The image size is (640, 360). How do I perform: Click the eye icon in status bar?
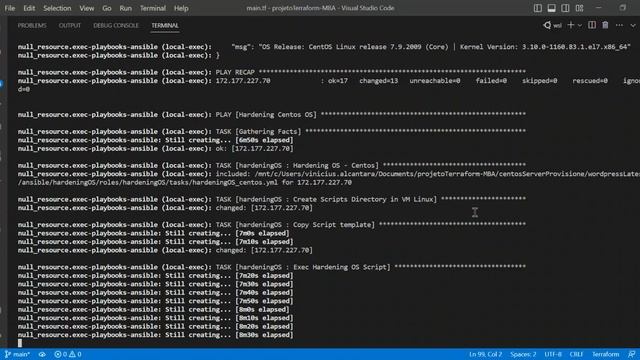tap(42, 354)
